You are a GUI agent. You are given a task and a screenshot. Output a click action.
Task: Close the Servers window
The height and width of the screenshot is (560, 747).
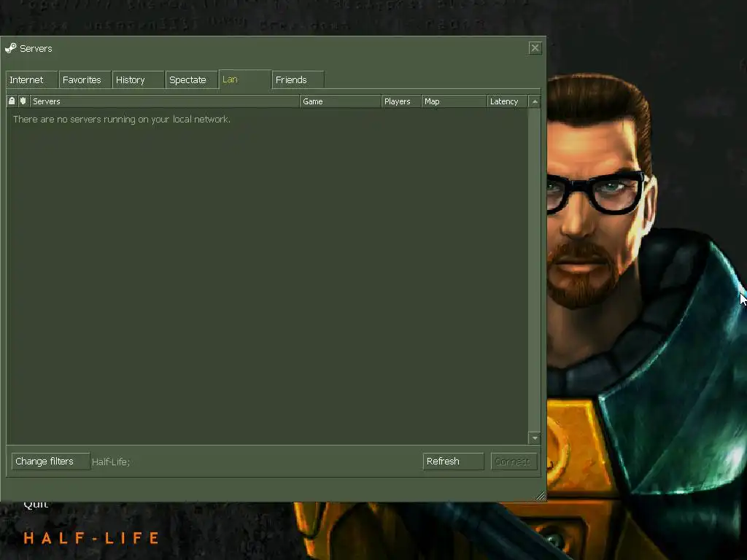point(535,48)
